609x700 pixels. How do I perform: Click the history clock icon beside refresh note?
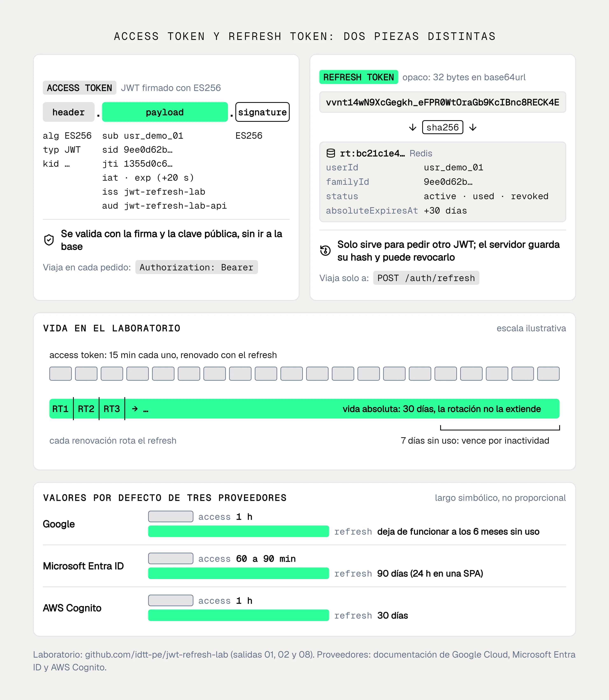[x=325, y=251]
